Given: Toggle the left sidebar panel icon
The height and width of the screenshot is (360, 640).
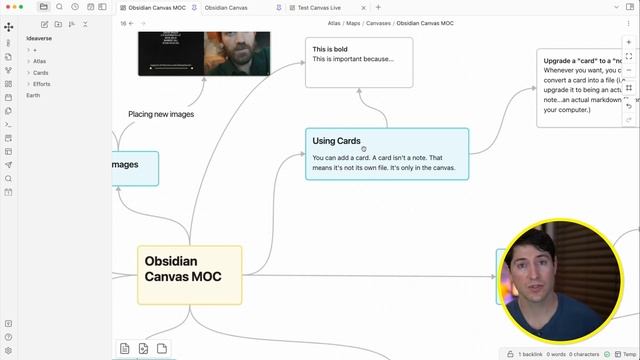Looking at the screenshot, I should tap(102, 7).
